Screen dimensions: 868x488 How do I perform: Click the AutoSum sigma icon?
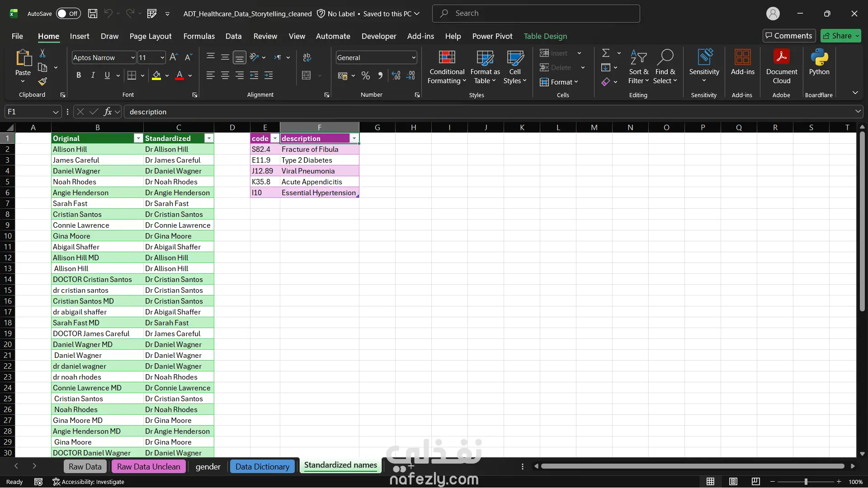point(606,53)
